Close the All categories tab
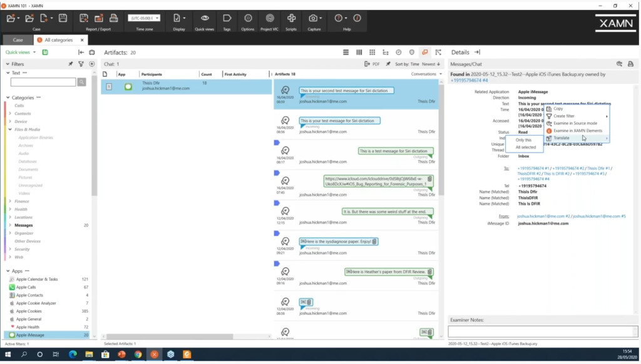This screenshot has height=364, width=641. (x=82, y=40)
